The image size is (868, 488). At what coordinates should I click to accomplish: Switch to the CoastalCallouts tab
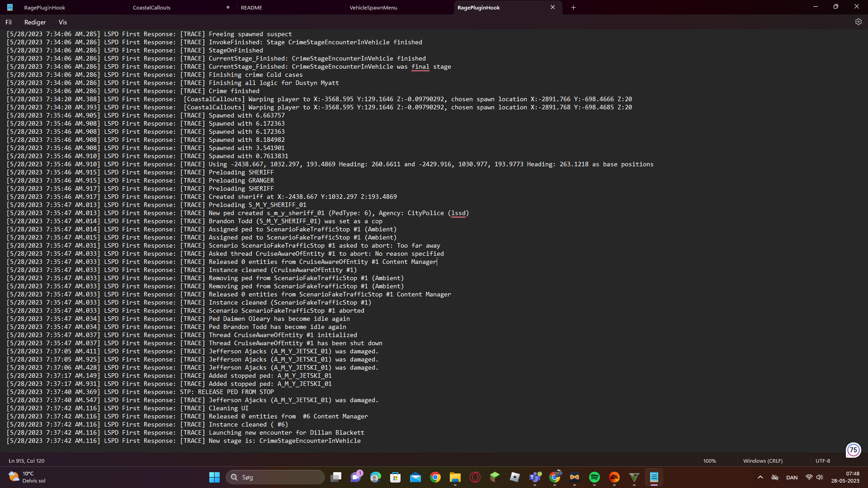click(152, 8)
